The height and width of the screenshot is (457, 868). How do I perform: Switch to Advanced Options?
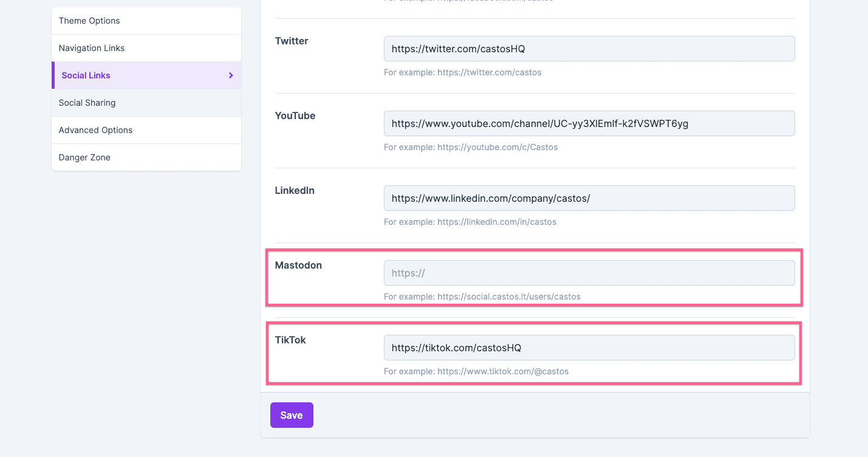(146, 130)
